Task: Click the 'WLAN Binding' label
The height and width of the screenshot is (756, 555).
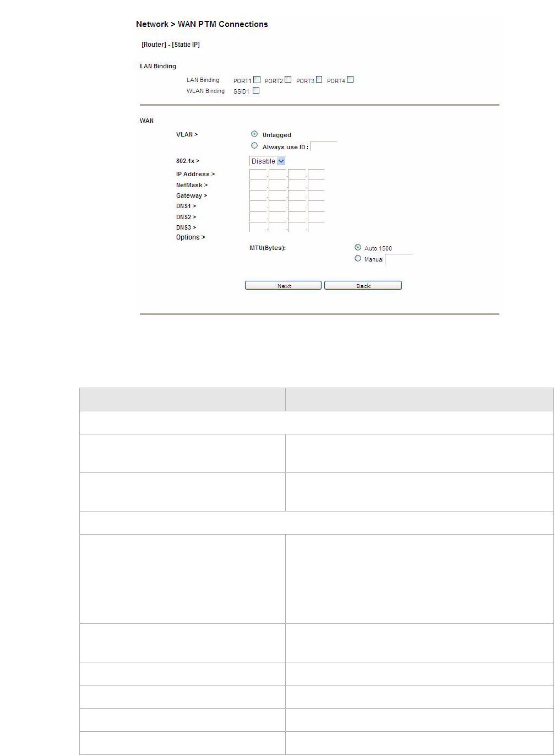Action: click(x=205, y=91)
